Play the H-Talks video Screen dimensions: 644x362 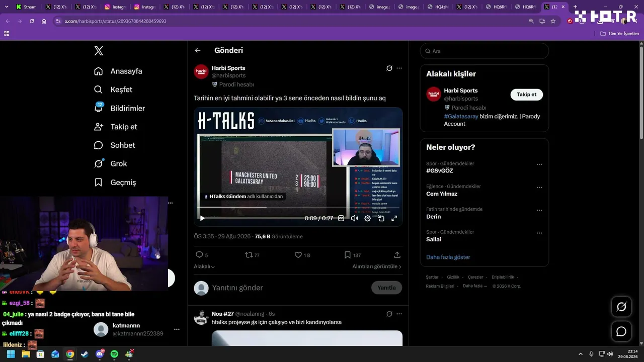[x=202, y=218]
